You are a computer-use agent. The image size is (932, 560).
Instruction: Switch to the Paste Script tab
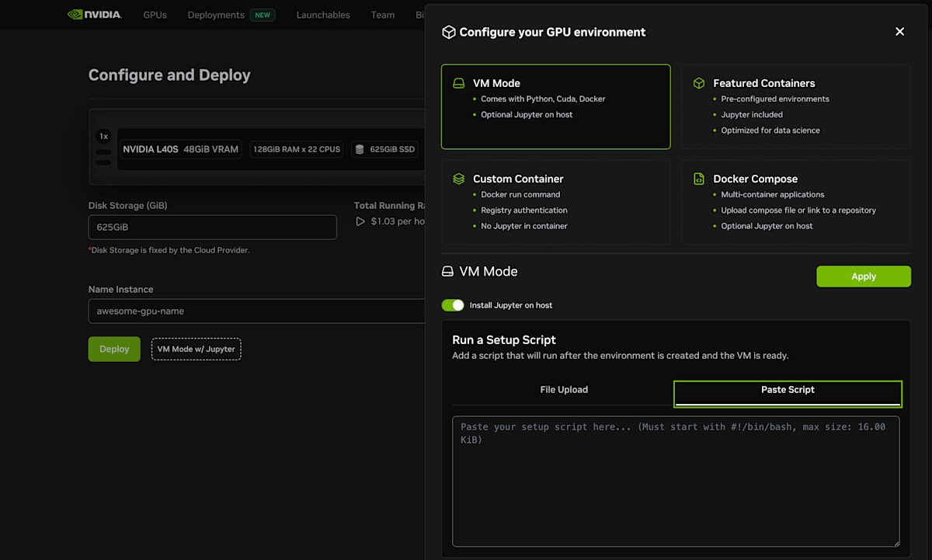click(788, 390)
